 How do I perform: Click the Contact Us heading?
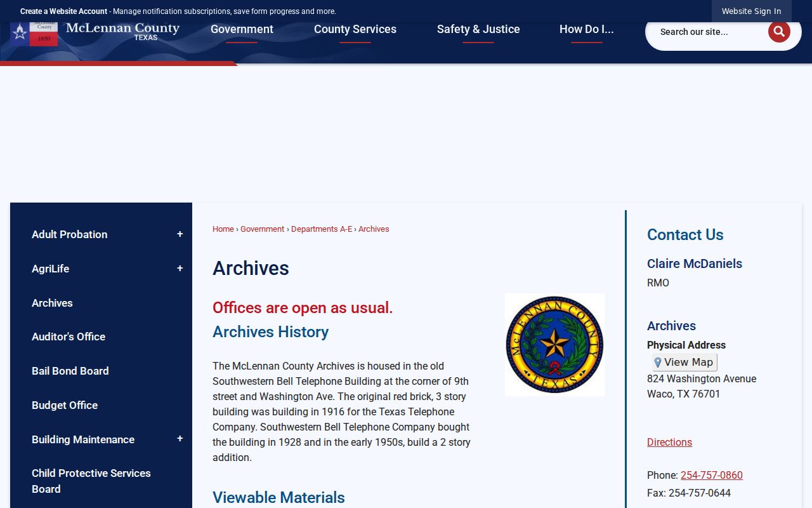point(685,234)
